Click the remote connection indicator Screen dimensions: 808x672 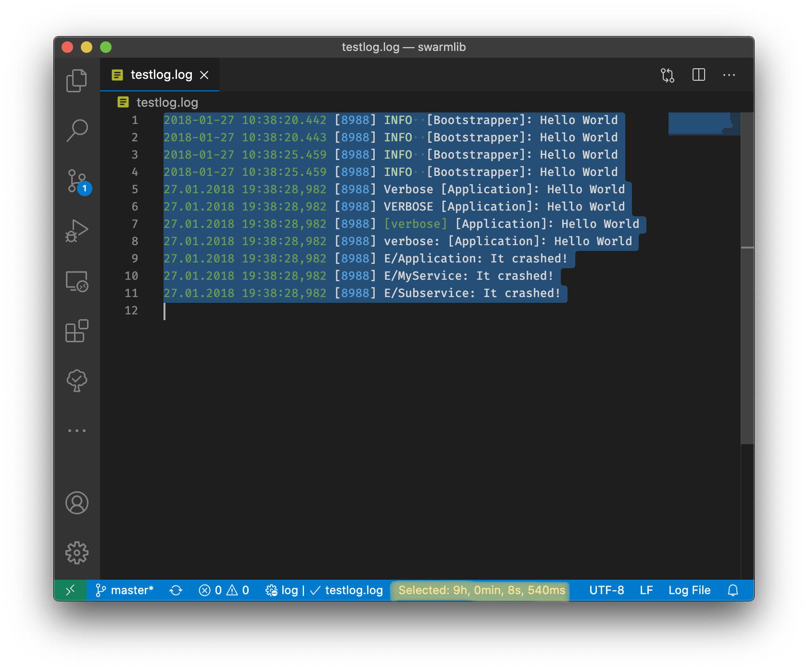[70, 590]
